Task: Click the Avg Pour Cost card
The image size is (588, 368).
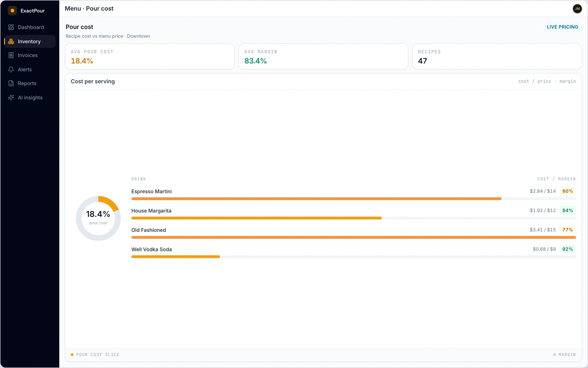Action: coord(150,56)
